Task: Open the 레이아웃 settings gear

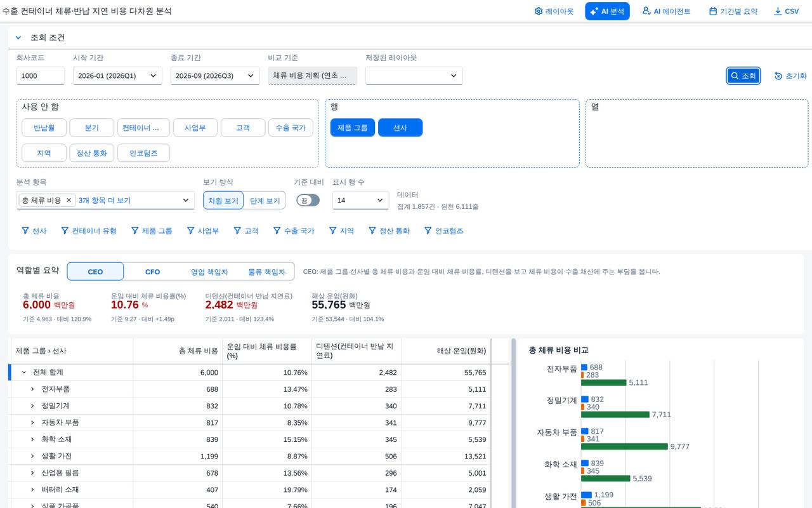Action: pos(554,11)
